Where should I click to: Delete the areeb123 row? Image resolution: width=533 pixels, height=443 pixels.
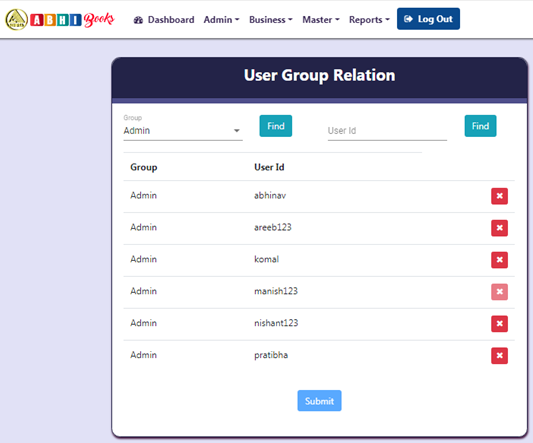pos(499,228)
